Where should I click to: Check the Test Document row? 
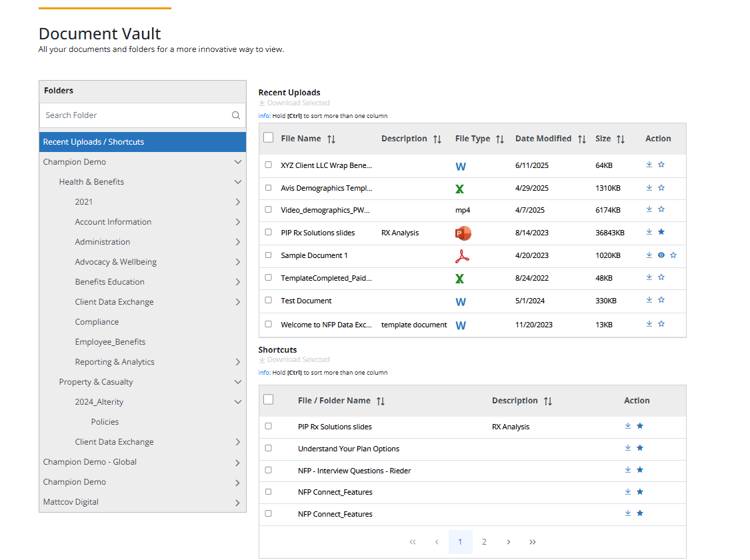pos(269,300)
